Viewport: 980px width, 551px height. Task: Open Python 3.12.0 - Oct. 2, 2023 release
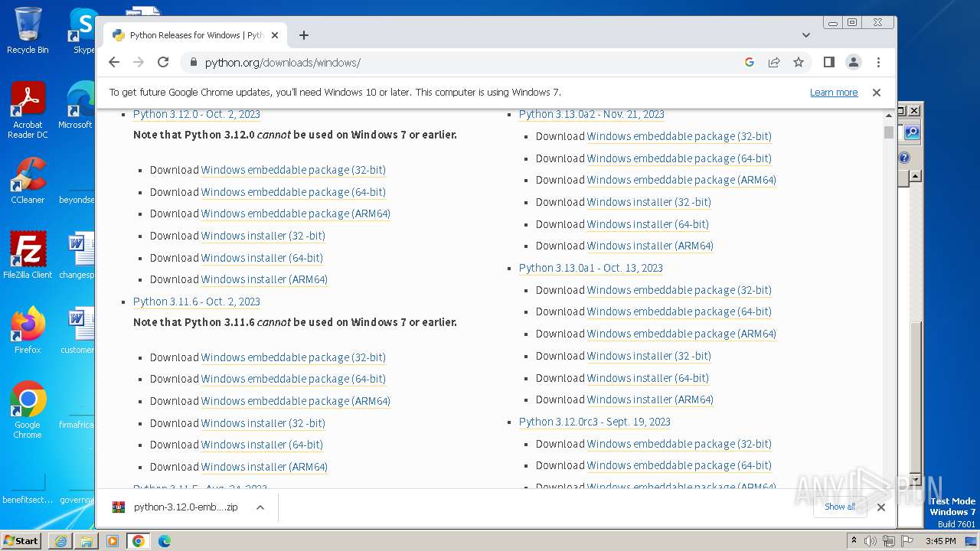[197, 114]
